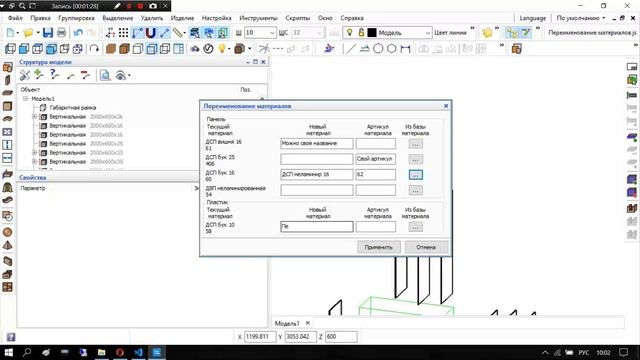Viewport: 640px width, 360px height.
Task: Undo the last action
Action: click(x=78, y=33)
